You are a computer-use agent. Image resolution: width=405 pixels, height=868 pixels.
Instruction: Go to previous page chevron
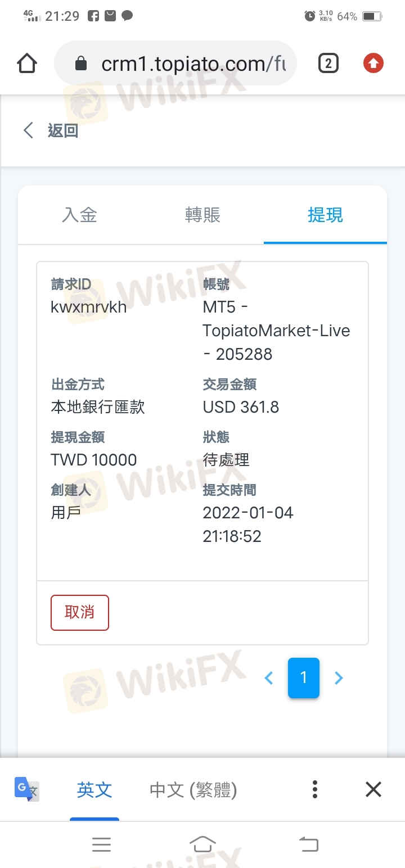click(x=269, y=678)
